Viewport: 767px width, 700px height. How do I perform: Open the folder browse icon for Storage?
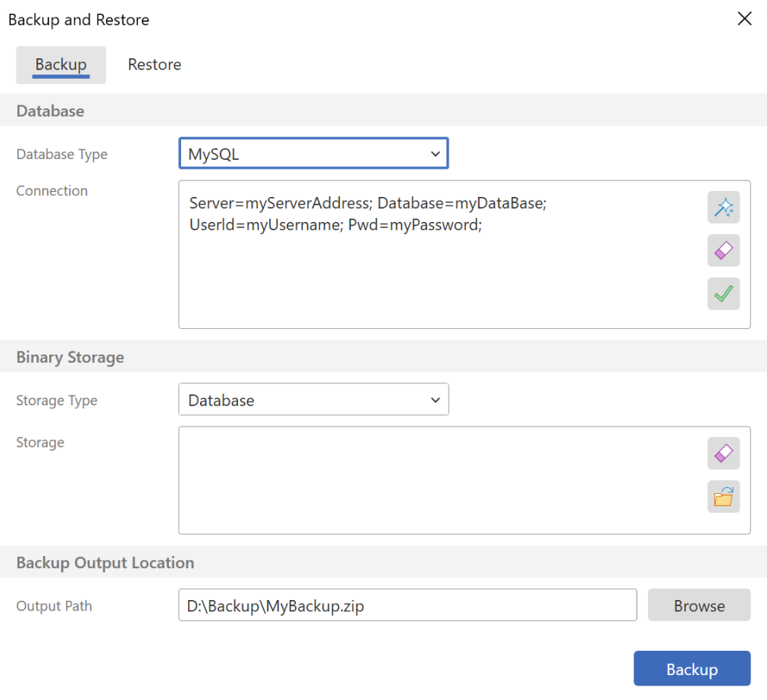[723, 497]
